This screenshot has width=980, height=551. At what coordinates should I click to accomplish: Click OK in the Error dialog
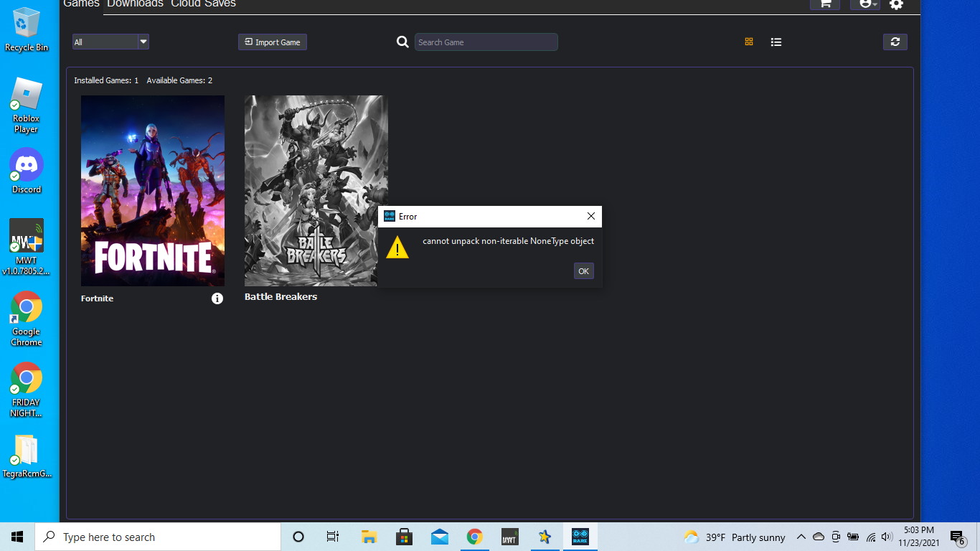(x=584, y=271)
